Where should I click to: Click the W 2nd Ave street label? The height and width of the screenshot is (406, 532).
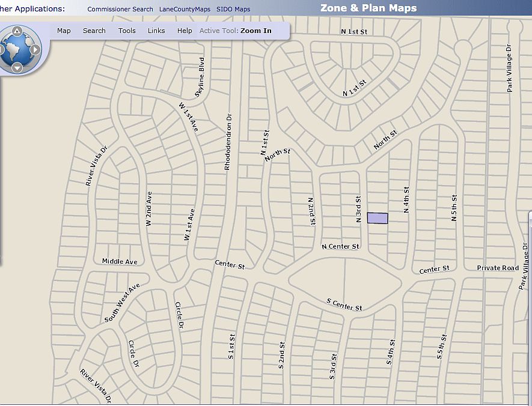pos(148,209)
